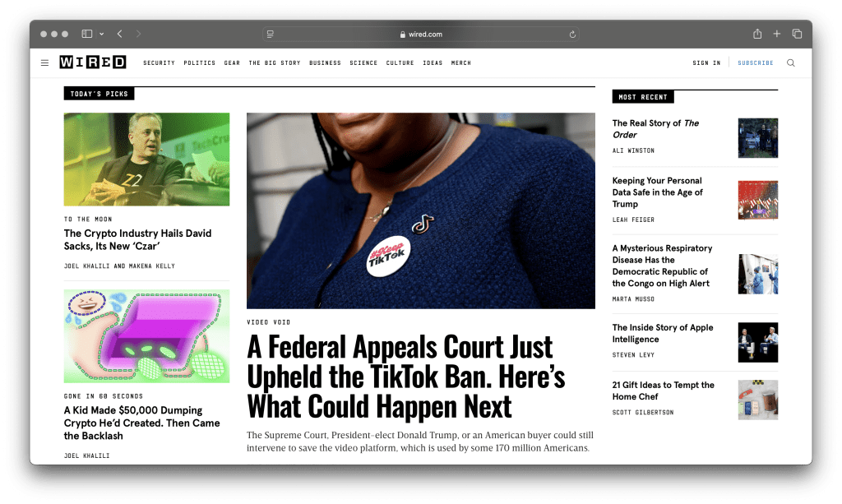
Task: Click the Subscribe link
Action: pyautogui.click(x=756, y=62)
